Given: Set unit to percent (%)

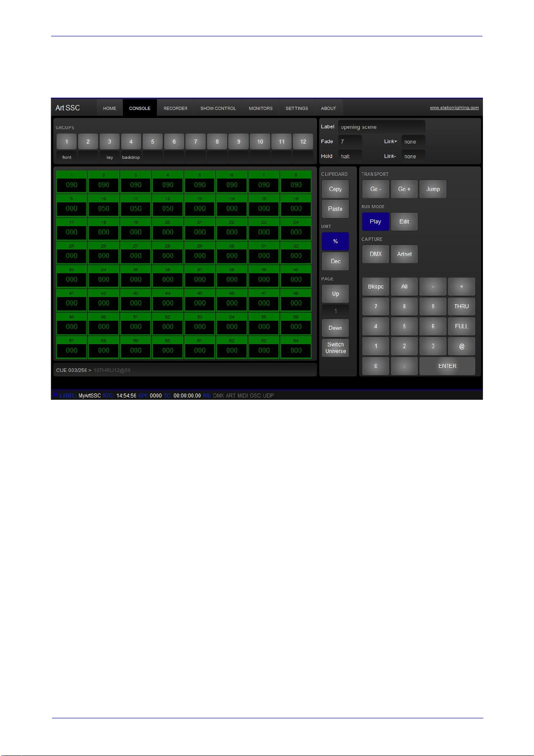Looking at the screenshot, I should 335,241.
